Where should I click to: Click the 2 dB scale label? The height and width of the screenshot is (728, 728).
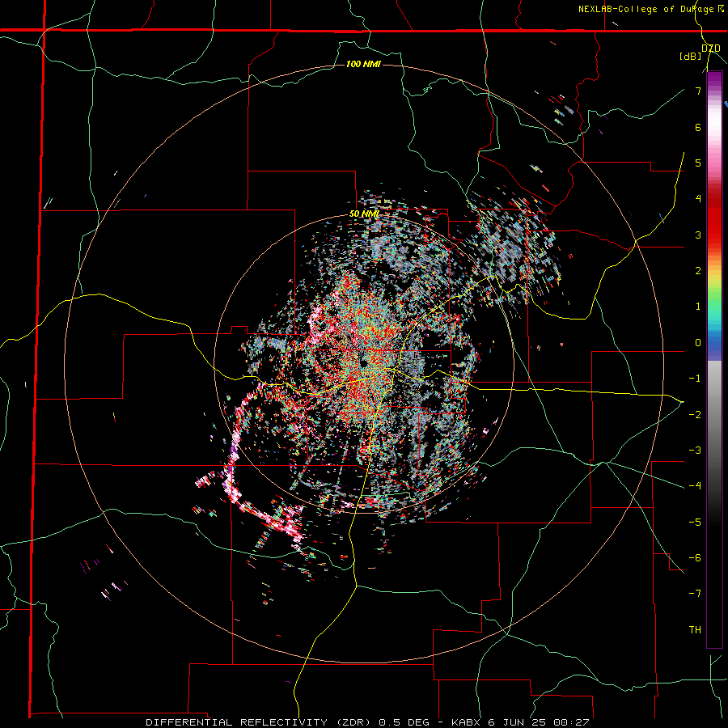tap(698, 271)
